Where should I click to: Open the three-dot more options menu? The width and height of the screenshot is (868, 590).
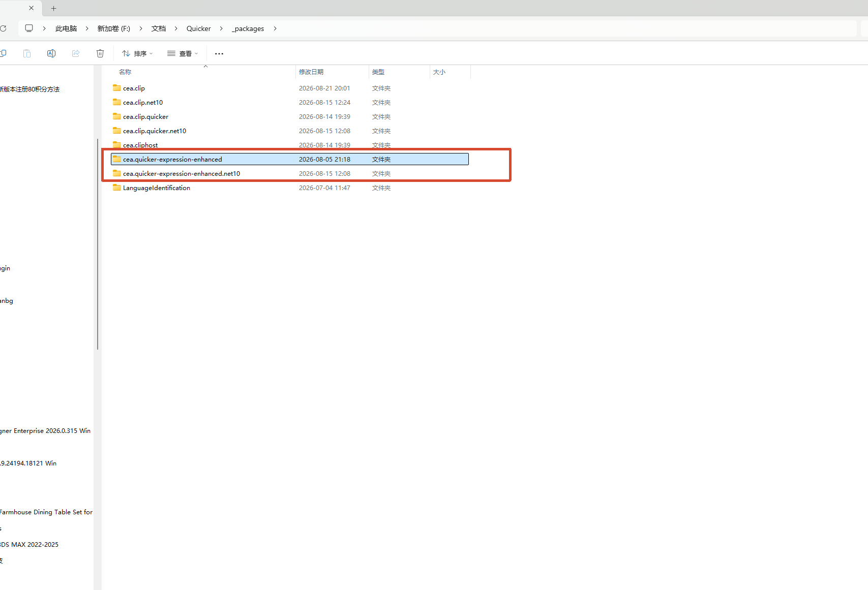click(x=219, y=53)
